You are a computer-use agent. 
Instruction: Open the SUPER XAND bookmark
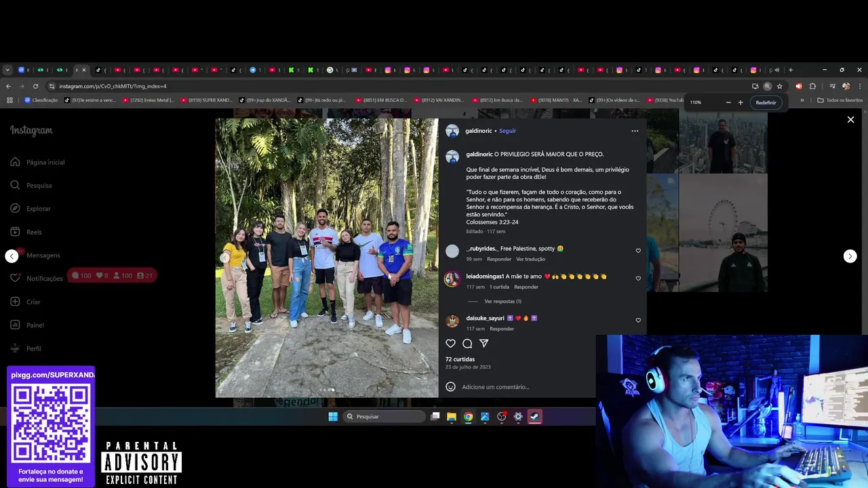click(207, 100)
